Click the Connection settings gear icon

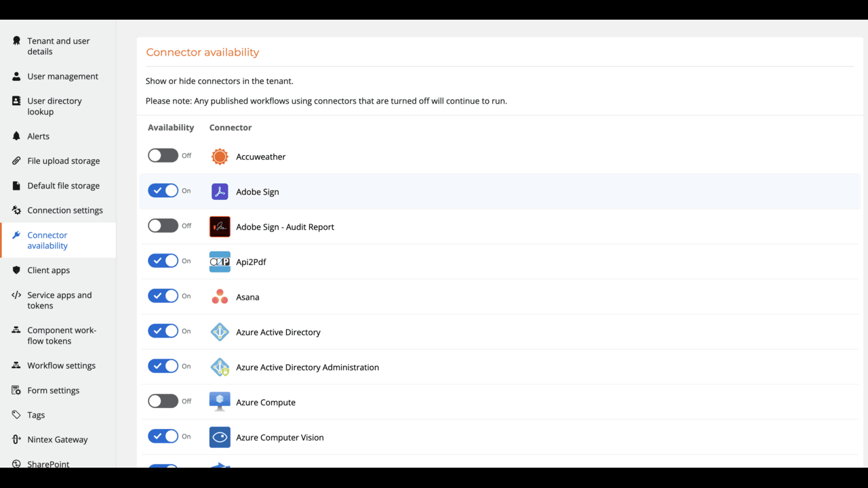coord(16,210)
